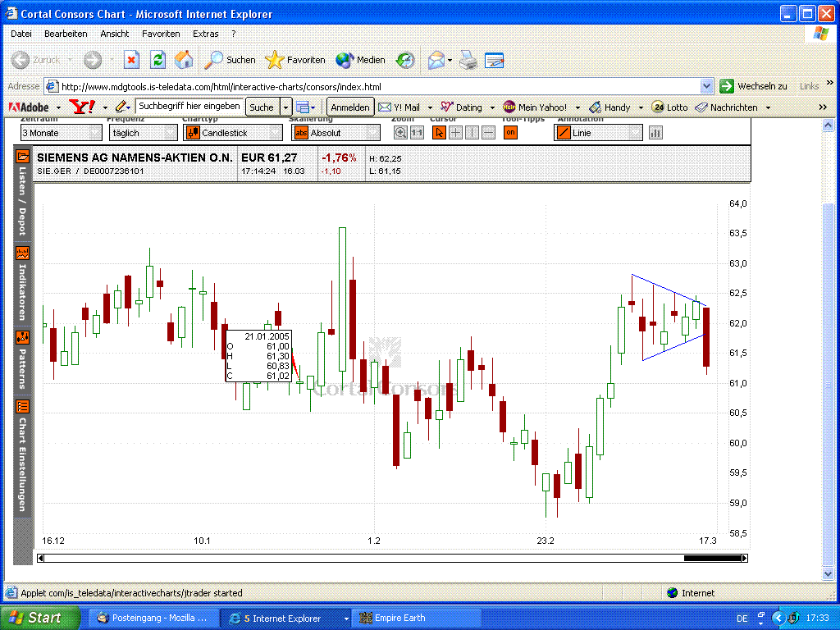Open the Indikatoren panel icon

[x=22, y=253]
